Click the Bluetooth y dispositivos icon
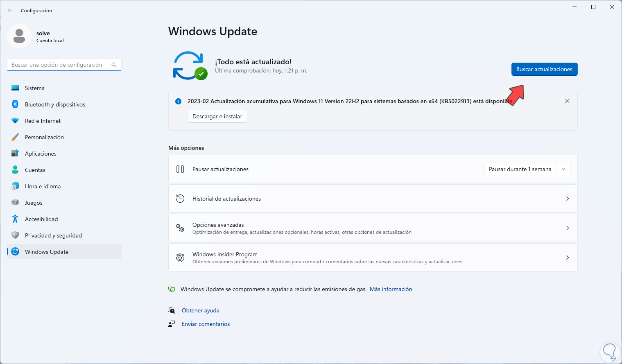The width and height of the screenshot is (622, 364). (x=15, y=104)
